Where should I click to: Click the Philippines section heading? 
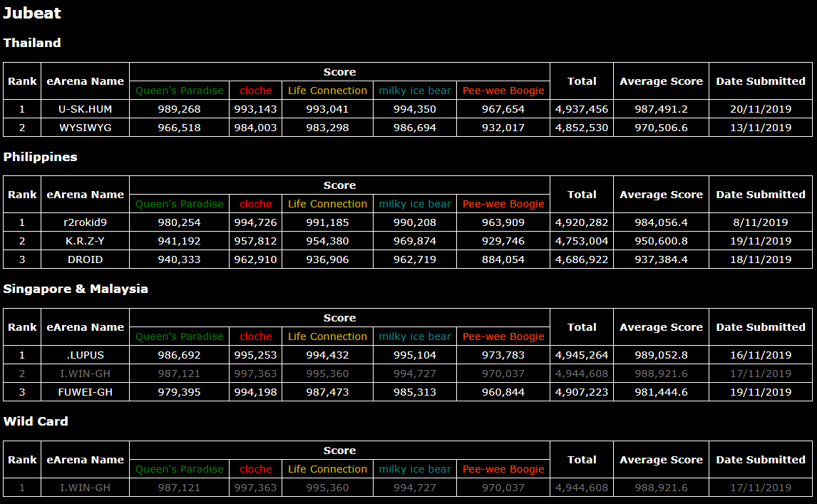tap(40, 157)
